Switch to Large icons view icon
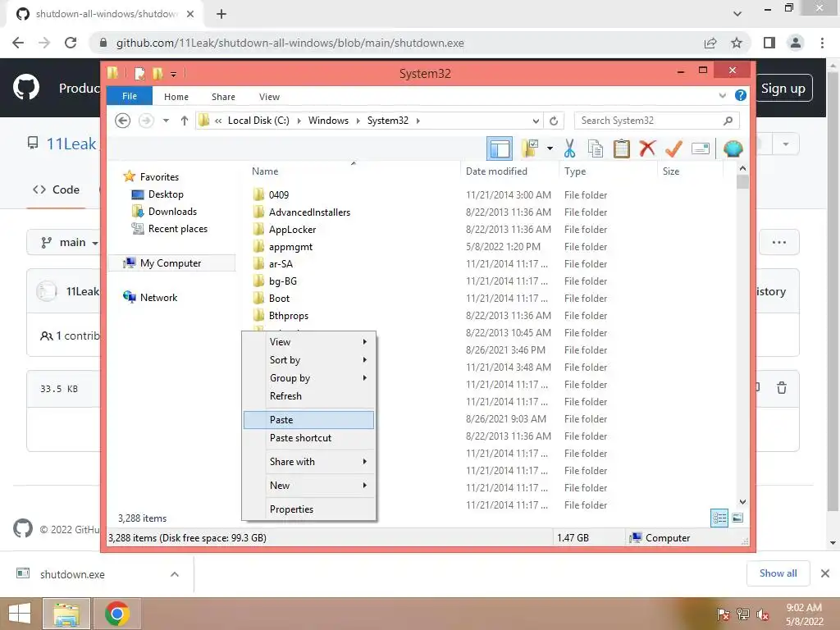Image resolution: width=840 pixels, height=630 pixels. pos(737,518)
